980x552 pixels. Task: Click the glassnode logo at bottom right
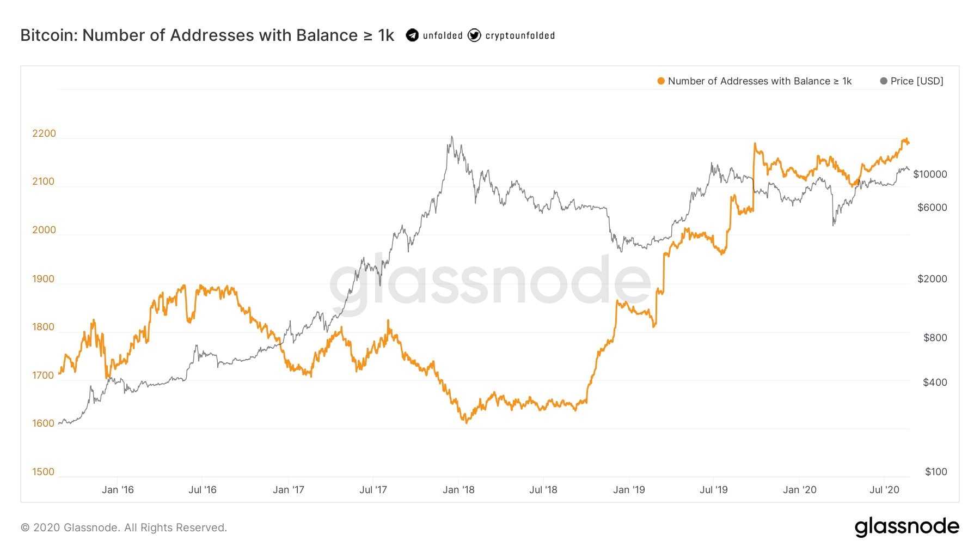pos(906,527)
